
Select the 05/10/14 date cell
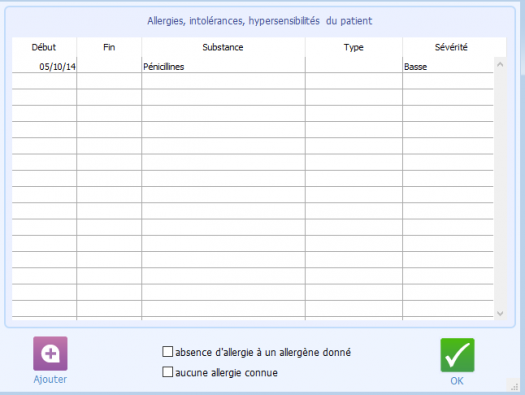(44, 66)
